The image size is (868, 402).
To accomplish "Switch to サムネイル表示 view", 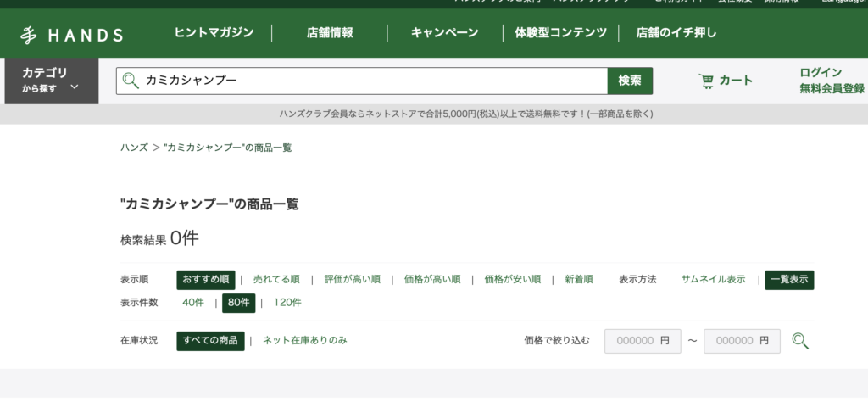I will [713, 280].
